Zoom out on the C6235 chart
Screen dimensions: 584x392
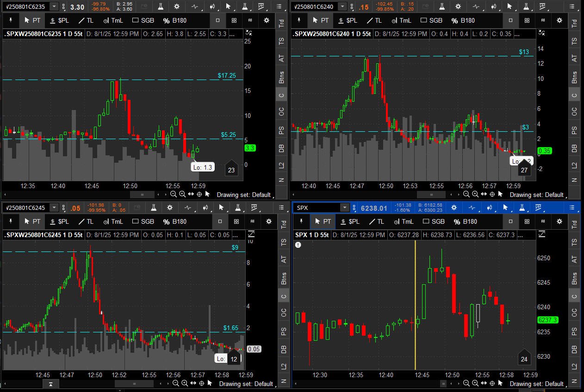[174, 195]
